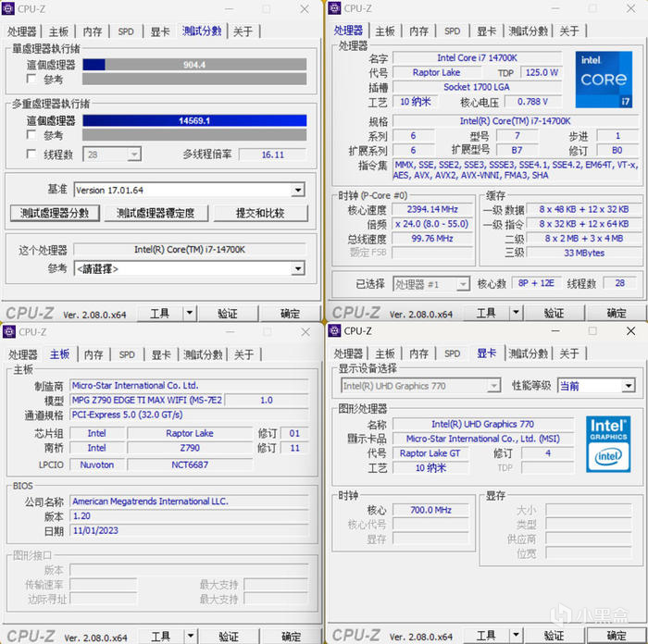648x644 pixels.
Task: Click 验证 button in benchmark window
Action: click(x=228, y=314)
